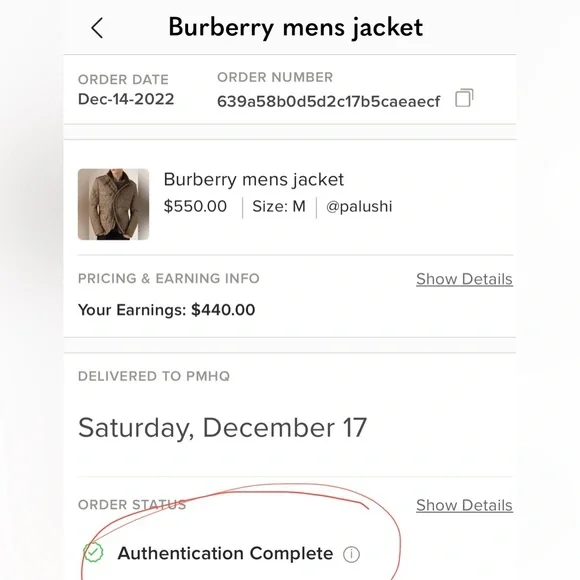The height and width of the screenshot is (580, 580).
Task: Tap the Size: M label
Action: (x=279, y=206)
